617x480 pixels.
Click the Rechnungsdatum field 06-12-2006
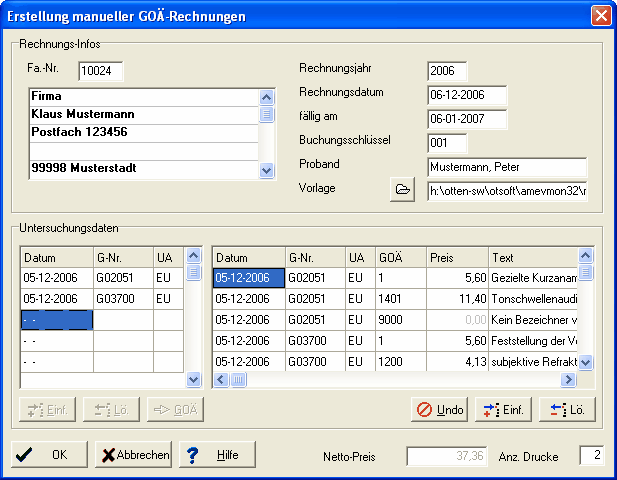(x=467, y=95)
